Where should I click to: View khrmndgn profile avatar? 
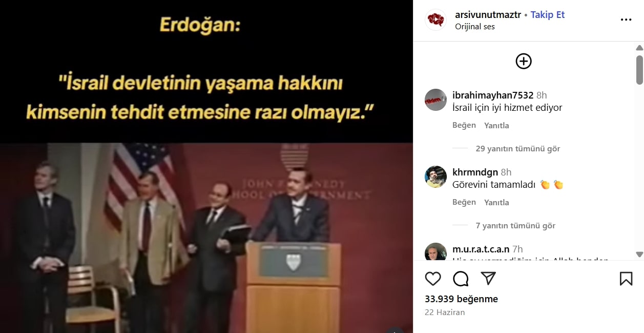435,177
